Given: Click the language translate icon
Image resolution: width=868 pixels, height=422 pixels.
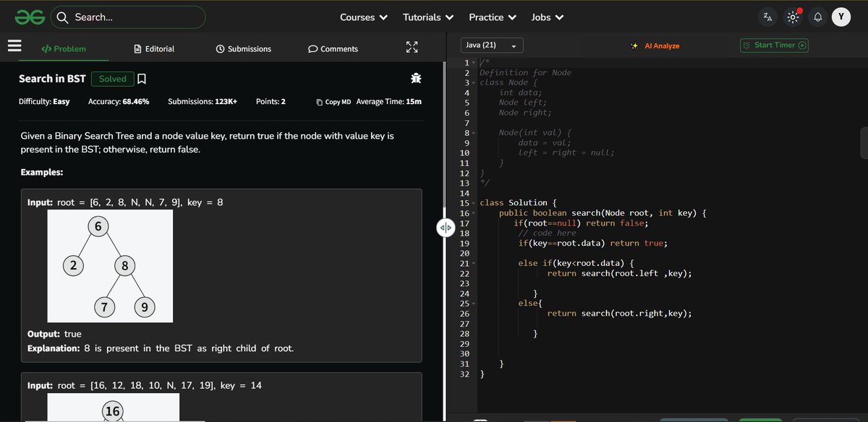Looking at the screenshot, I should tap(767, 17).
